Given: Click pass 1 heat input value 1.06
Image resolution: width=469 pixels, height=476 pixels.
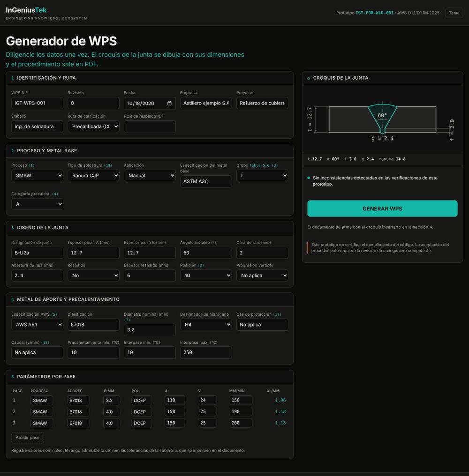Looking at the screenshot, I should pyautogui.click(x=280, y=400).
